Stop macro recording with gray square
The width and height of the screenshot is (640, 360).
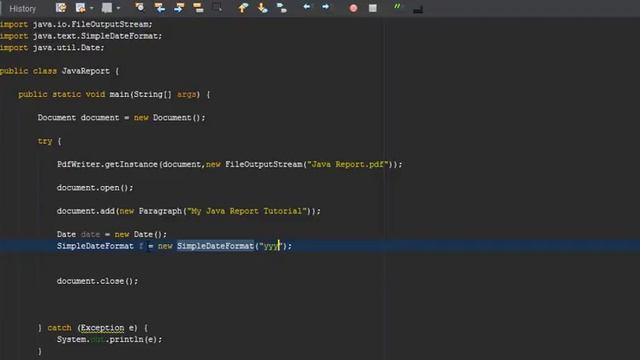(x=373, y=8)
